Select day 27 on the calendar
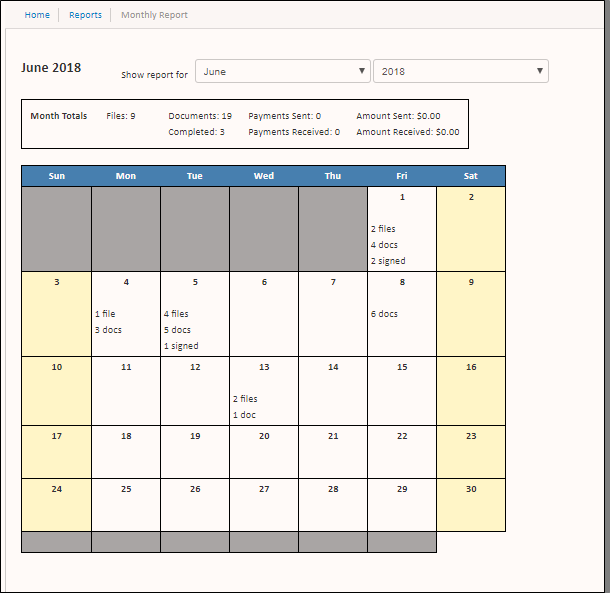The width and height of the screenshot is (610, 593). click(x=264, y=505)
